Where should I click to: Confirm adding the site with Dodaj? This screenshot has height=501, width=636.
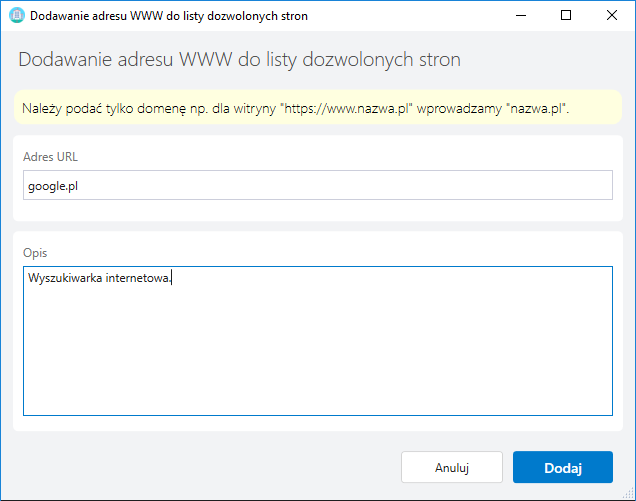tap(563, 467)
